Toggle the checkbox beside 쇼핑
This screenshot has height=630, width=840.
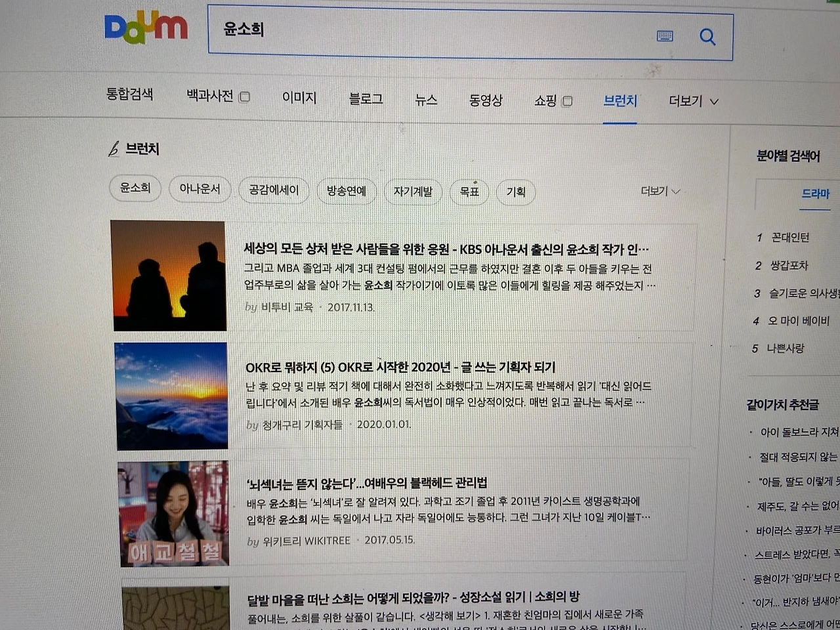pos(567,100)
